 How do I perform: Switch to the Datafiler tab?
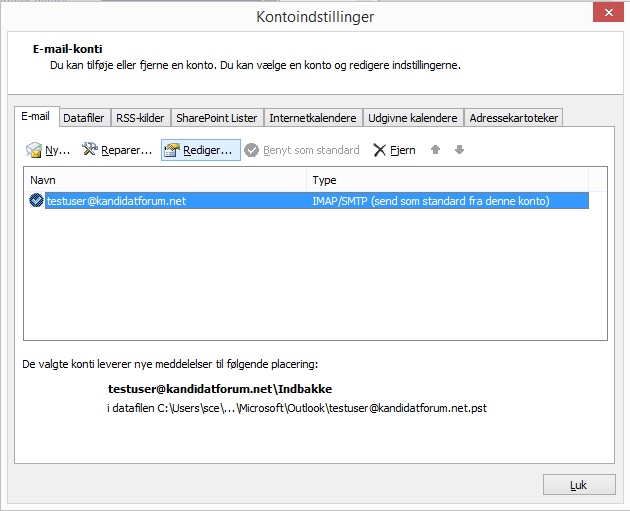[84, 118]
